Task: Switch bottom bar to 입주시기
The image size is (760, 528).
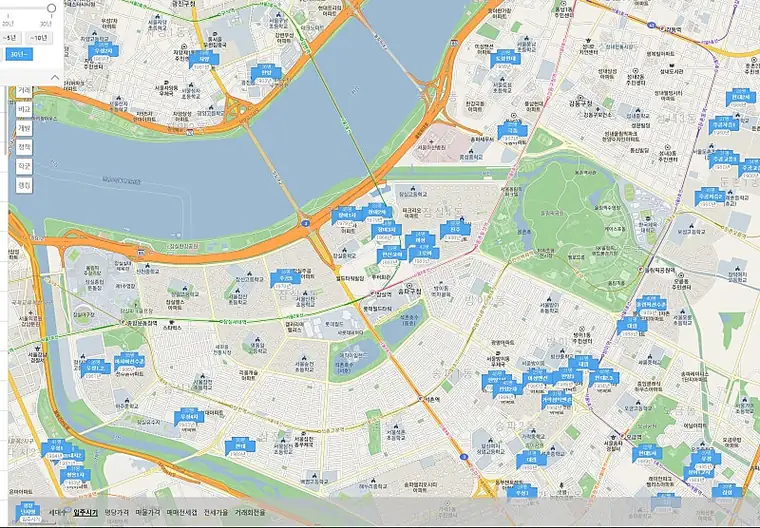Action: coord(85,512)
